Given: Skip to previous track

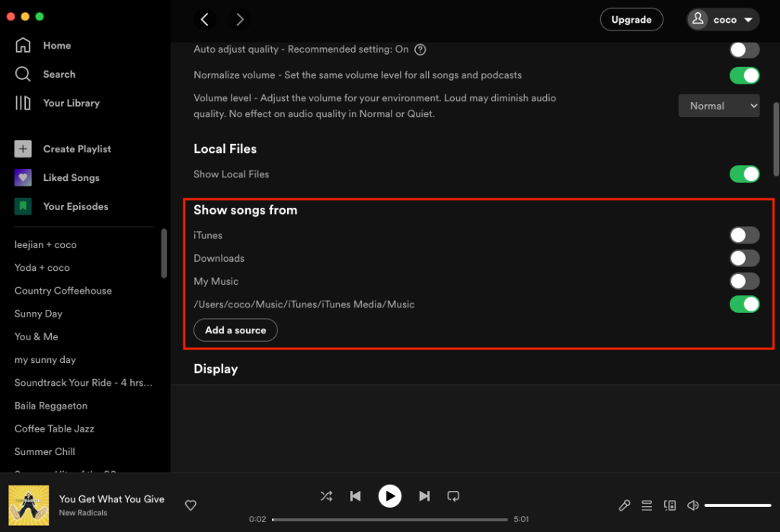Looking at the screenshot, I should point(355,496).
